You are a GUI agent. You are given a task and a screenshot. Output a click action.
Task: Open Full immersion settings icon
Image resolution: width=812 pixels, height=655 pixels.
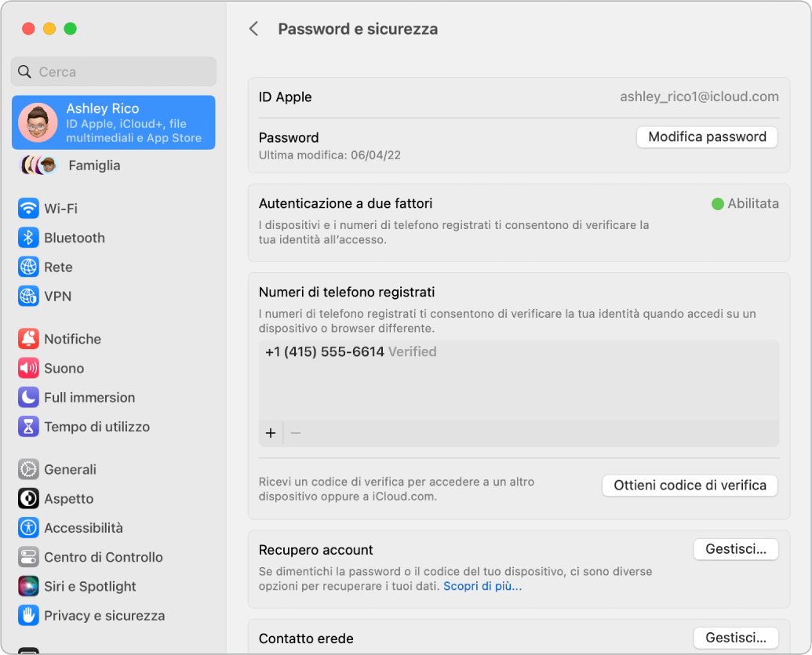[29, 397]
